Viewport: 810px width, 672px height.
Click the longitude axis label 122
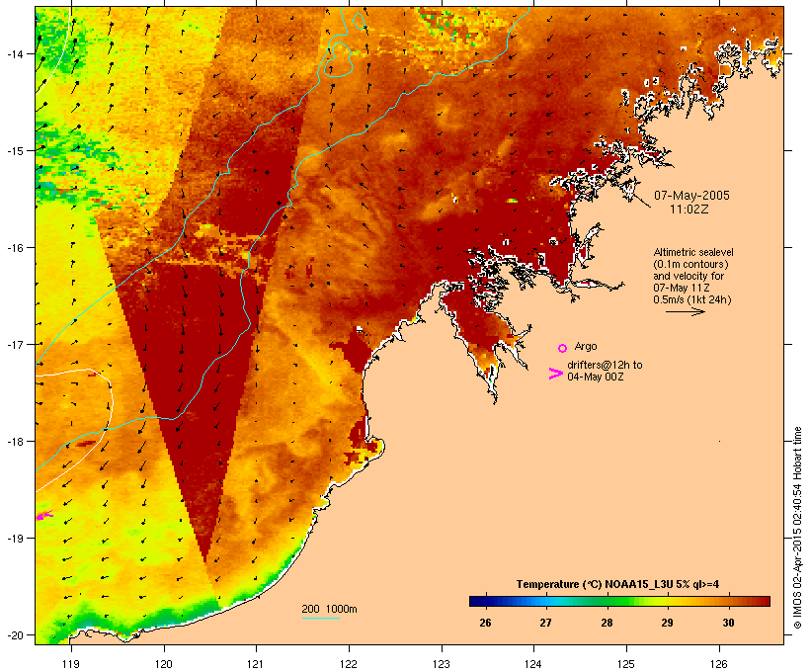pyautogui.click(x=349, y=664)
